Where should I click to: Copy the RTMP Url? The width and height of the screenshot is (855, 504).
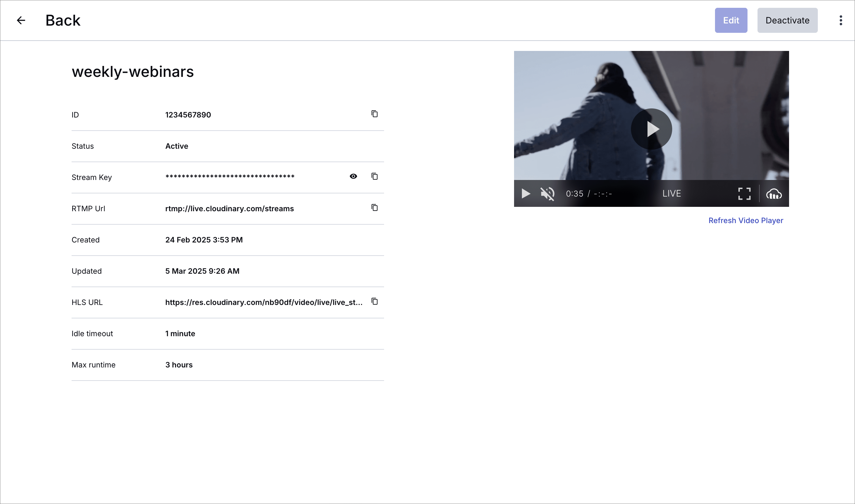click(374, 207)
